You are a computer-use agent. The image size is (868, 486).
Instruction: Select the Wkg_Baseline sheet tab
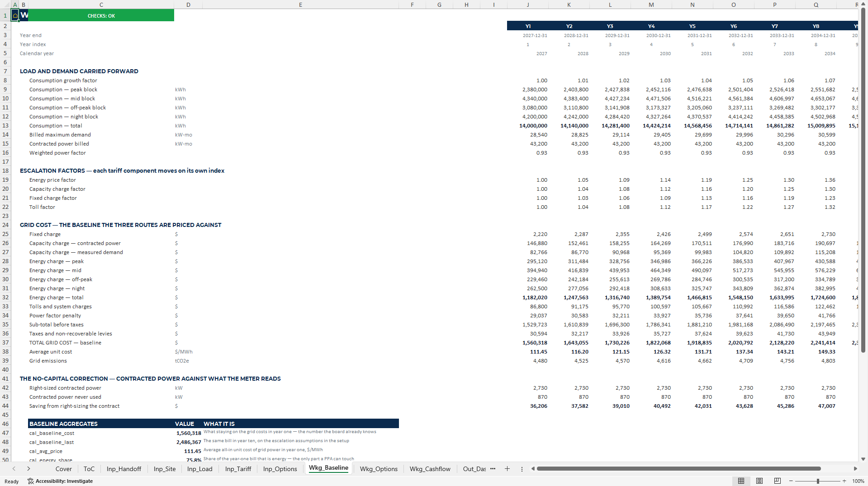point(329,468)
